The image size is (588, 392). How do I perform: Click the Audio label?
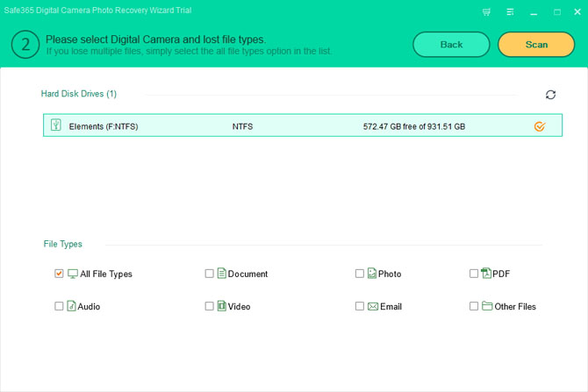point(89,307)
